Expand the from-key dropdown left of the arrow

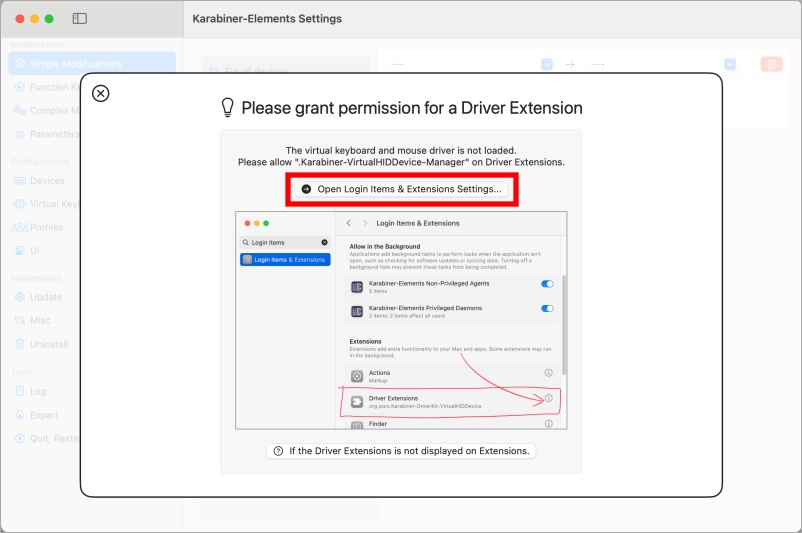click(547, 64)
